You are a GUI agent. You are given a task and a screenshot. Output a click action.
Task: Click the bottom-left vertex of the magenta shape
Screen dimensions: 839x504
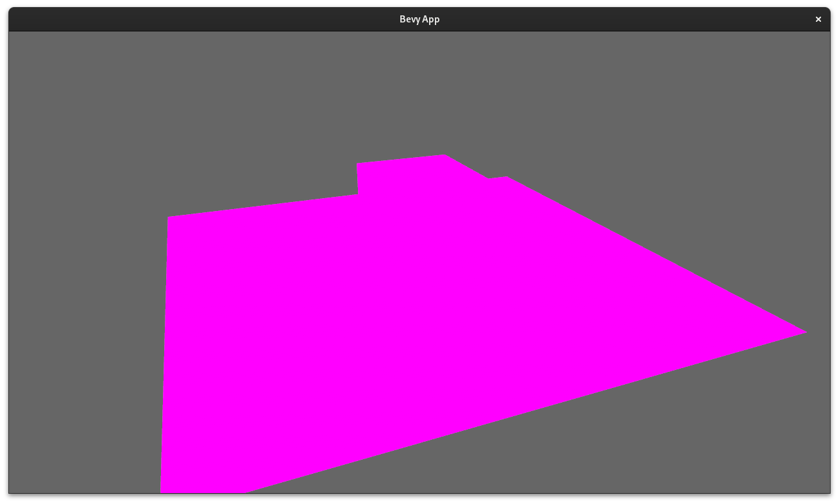[x=162, y=491]
